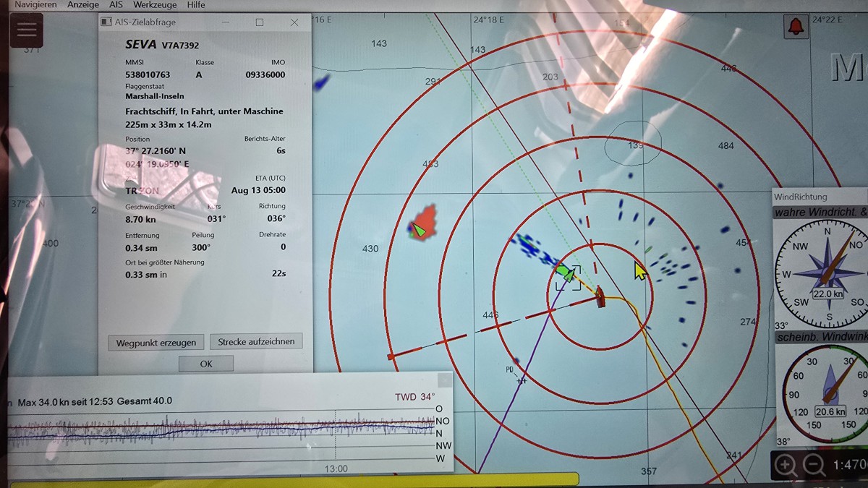
Task: Click the red own-ship icon on chart
Action: click(x=600, y=296)
